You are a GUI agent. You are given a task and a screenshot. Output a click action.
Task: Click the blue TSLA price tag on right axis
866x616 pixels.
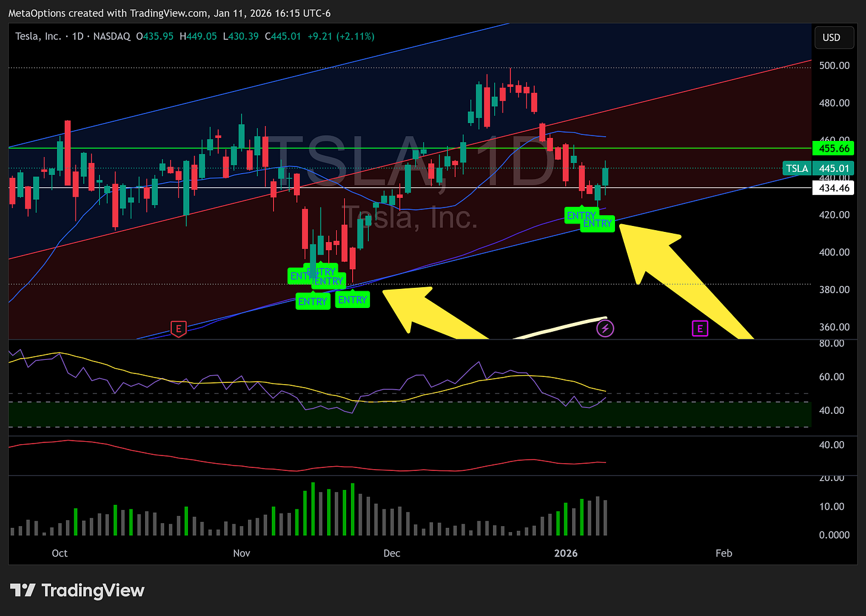pyautogui.click(x=797, y=168)
